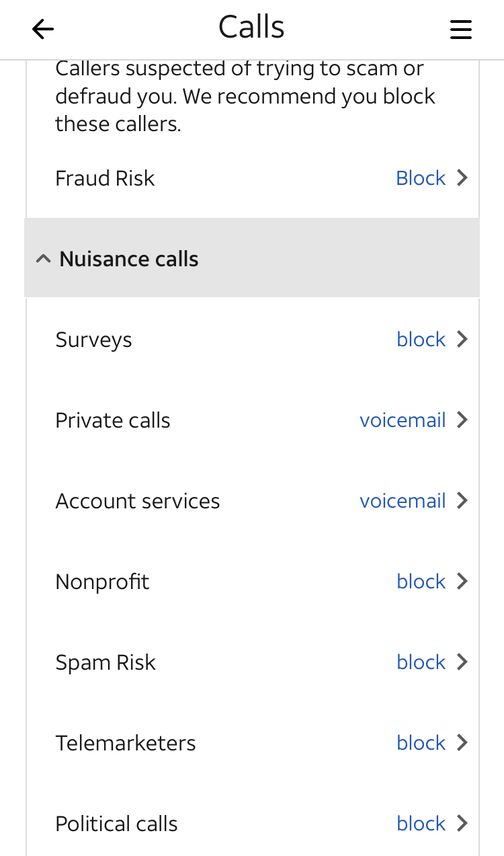504x856 pixels.
Task: Click the Account services voicemail link
Action: [x=403, y=501]
